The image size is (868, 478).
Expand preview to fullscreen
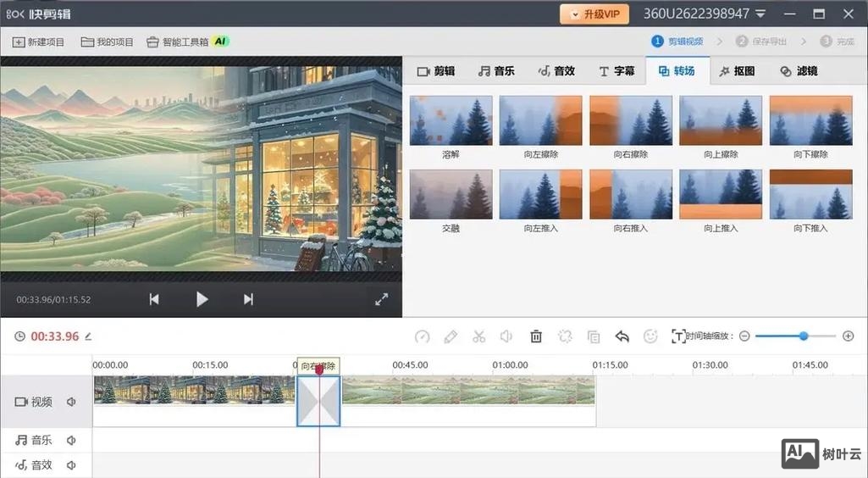[x=381, y=300]
